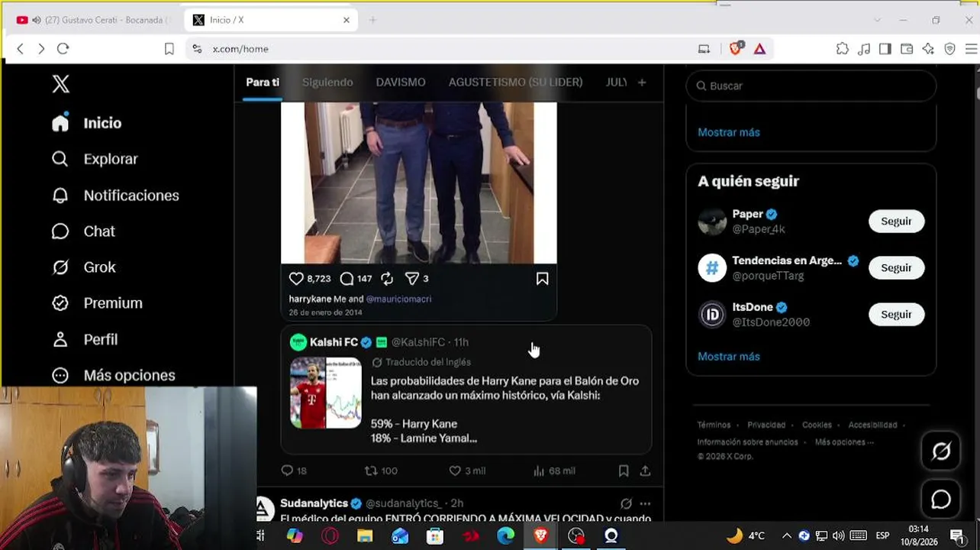Switch to the DAVISMO list tab

(x=401, y=82)
